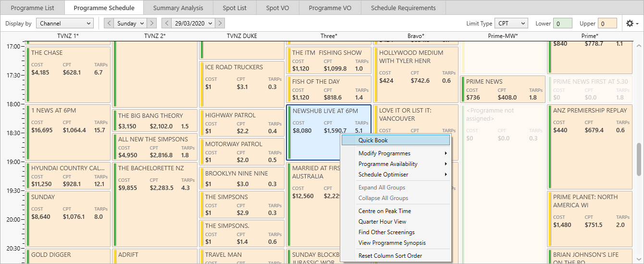This screenshot has width=644, height=264.
Task: Choose Quick Book from context menu
Action: 396,140
